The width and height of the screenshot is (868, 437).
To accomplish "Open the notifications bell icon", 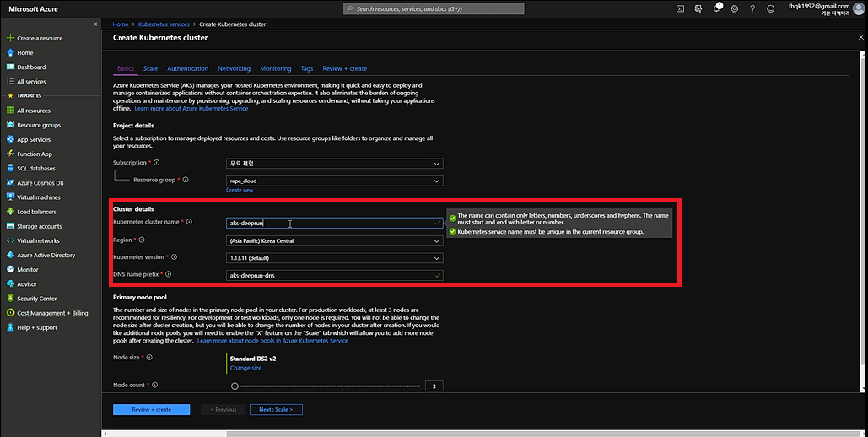I will point(717,8).
